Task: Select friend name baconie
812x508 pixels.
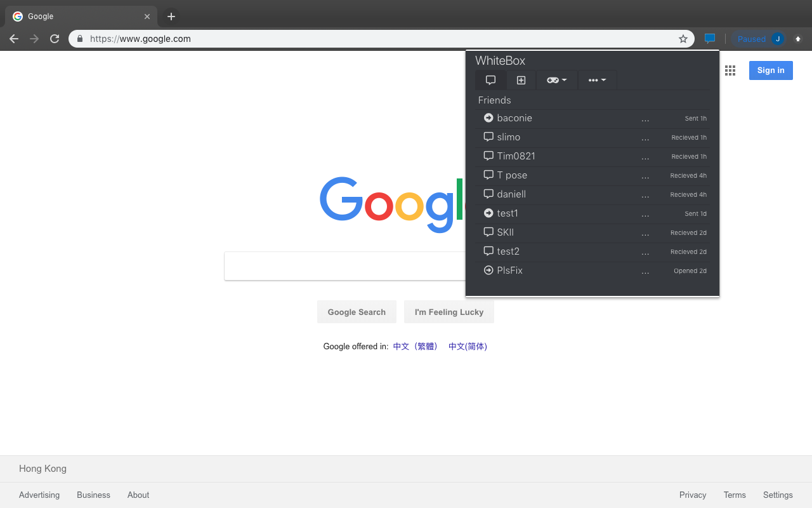Action: (x=514, y=118)
